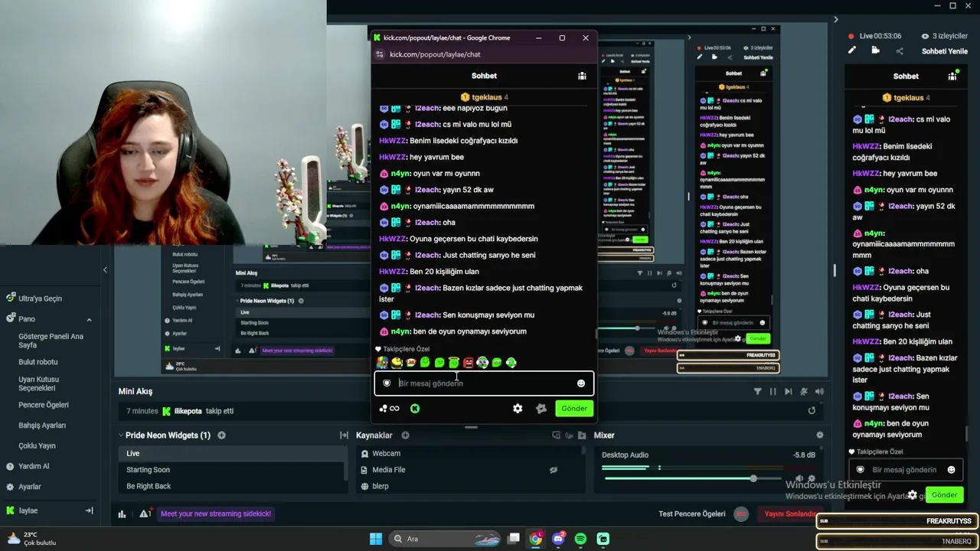This screenshot has height=551, width=980.
Task: Filter Mini Akış events
Action: (x=757, y=392)
